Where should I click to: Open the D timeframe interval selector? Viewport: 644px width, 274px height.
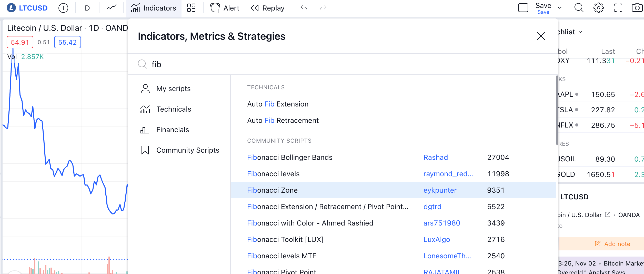(87, 8)
